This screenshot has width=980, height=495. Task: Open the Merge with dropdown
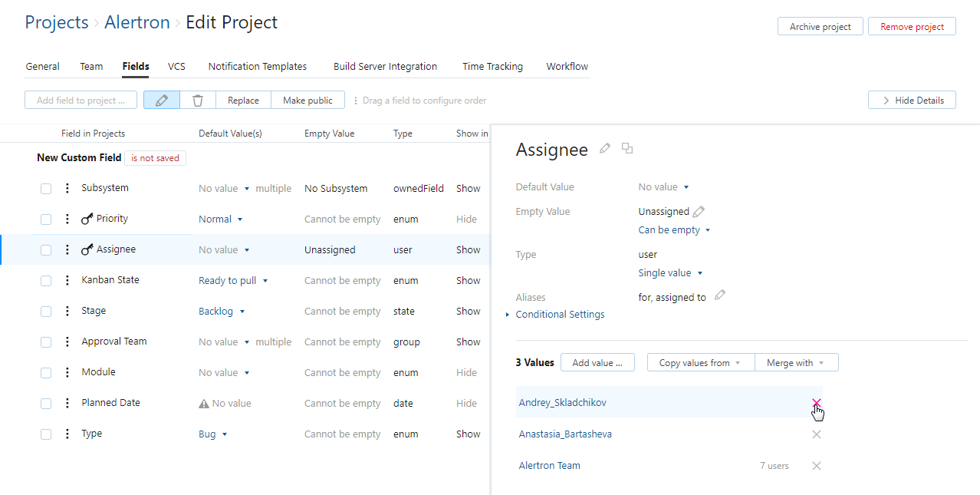coord(796,361)
